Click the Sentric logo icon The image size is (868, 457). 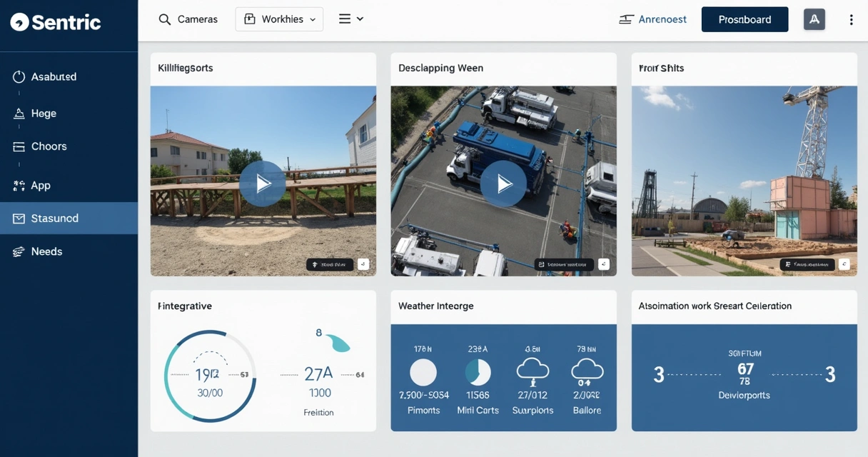(x=19, y=21)
